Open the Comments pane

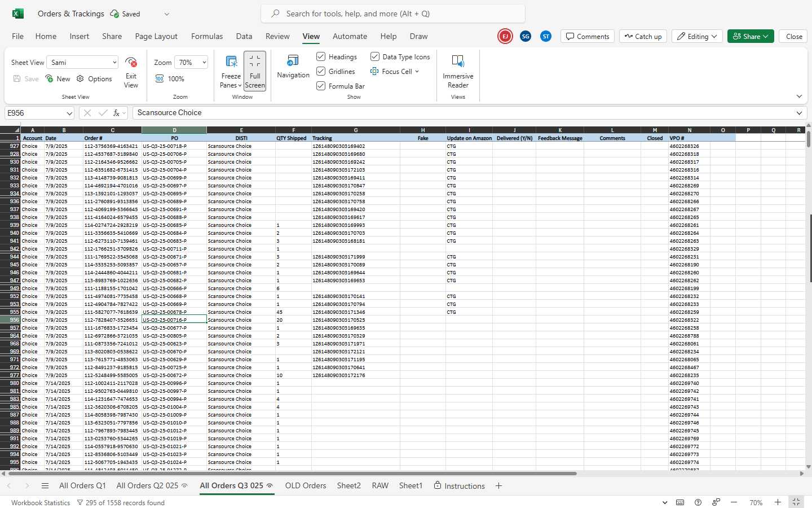click(x=588, y=36)
